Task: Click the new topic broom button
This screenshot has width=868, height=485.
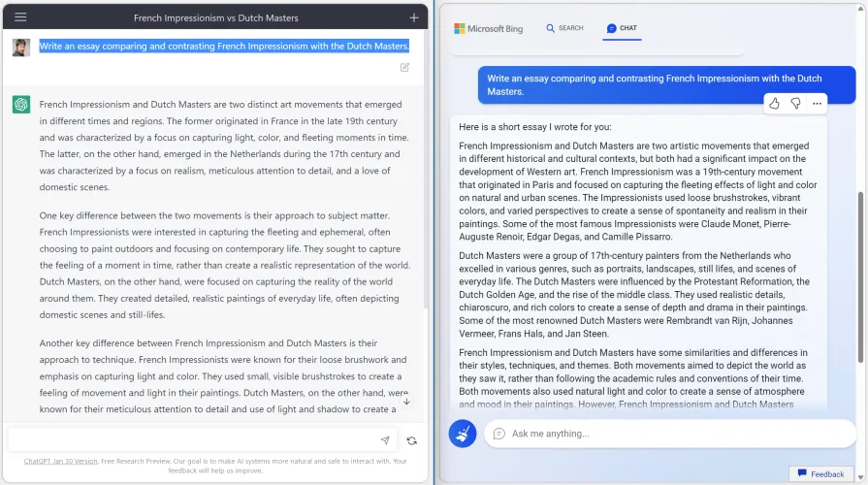Action: click(x=463, y=434)
